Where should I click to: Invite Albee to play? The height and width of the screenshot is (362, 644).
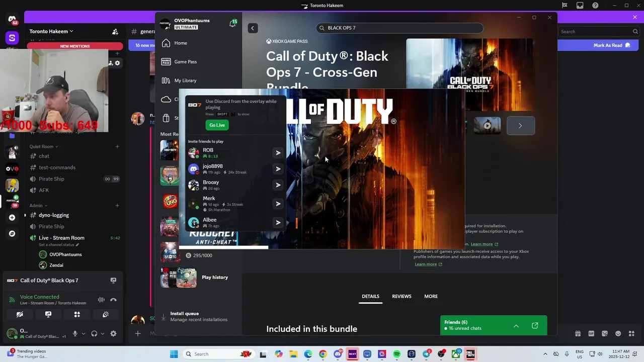click(x=278, y=222)
